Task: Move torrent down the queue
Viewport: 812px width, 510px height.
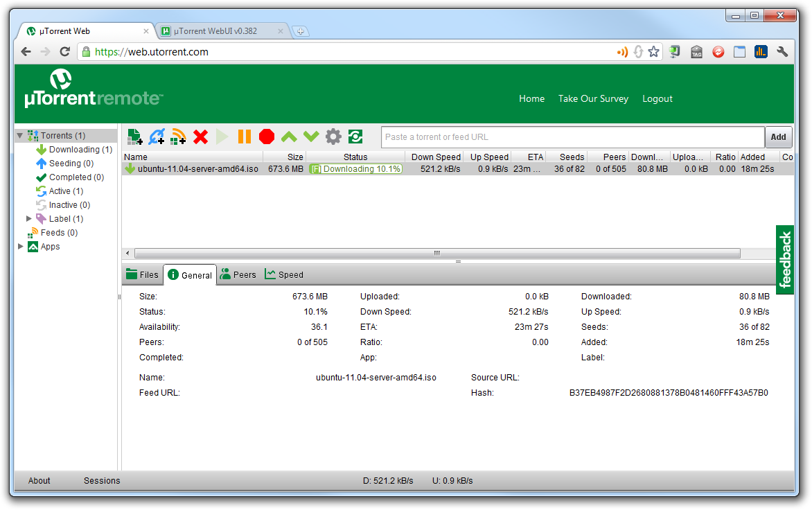Action: click(311, 137)
